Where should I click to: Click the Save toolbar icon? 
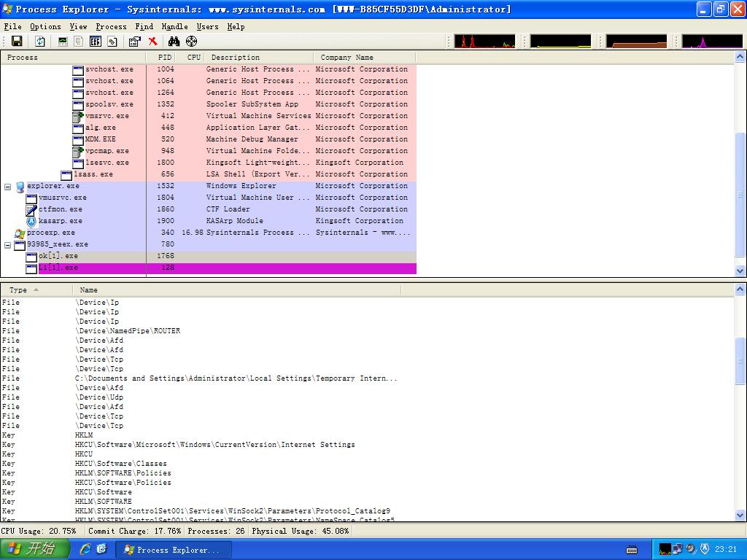(17, 42)
